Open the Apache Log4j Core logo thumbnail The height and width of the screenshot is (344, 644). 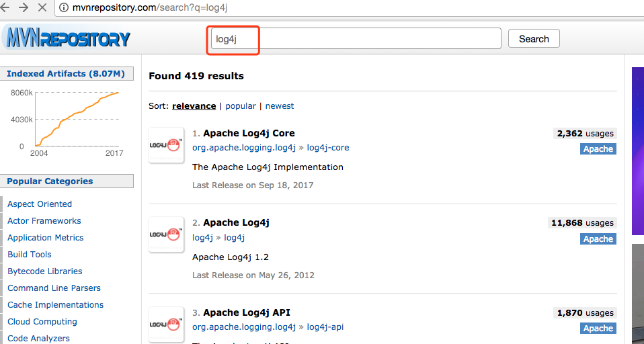pos(166,145)
